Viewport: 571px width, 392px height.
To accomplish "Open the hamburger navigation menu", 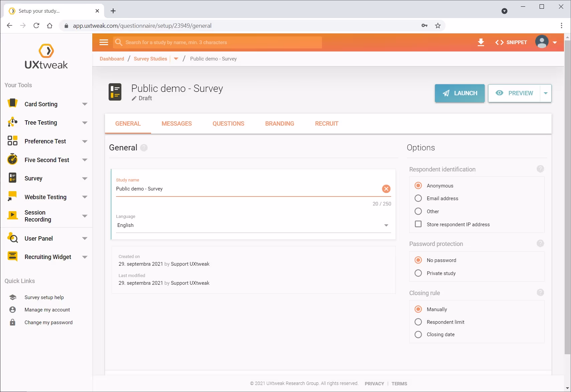I will [x=104, y=42].
